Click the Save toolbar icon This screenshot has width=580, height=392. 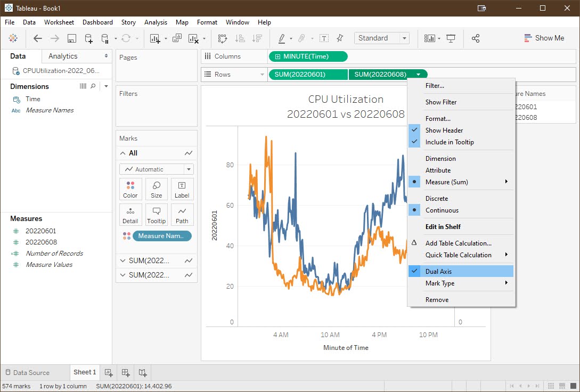[72, 38]
